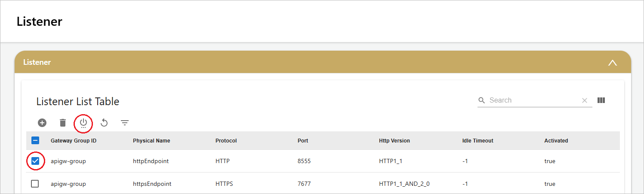Toggle the select-all header checkbox
Image resolution: width=644 pixels, height=194 pixels.
click(35, 140)
